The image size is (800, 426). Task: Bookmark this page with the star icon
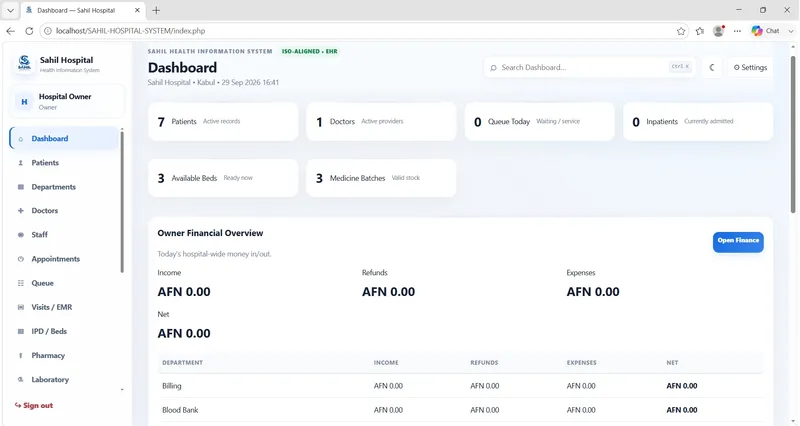pos(681,31)
